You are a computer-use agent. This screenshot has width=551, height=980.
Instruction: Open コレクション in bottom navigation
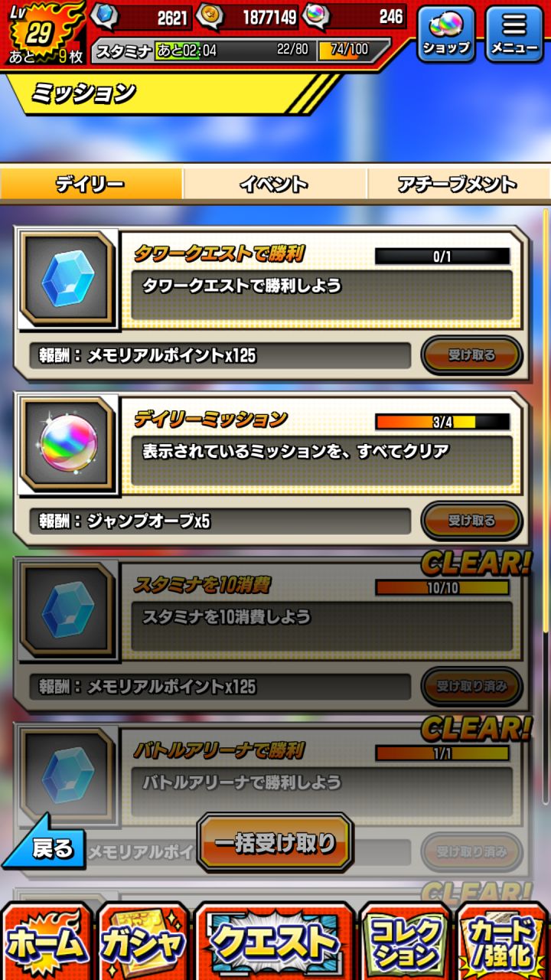406,942
